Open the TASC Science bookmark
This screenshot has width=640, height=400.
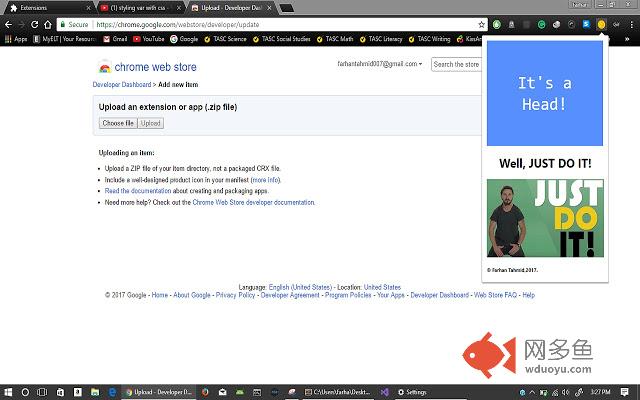tap(225, 39)
